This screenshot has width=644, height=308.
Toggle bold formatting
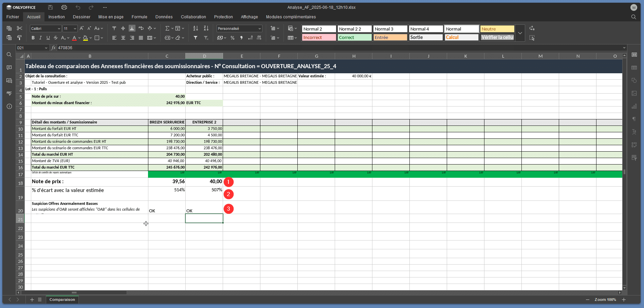coord(33,38)
